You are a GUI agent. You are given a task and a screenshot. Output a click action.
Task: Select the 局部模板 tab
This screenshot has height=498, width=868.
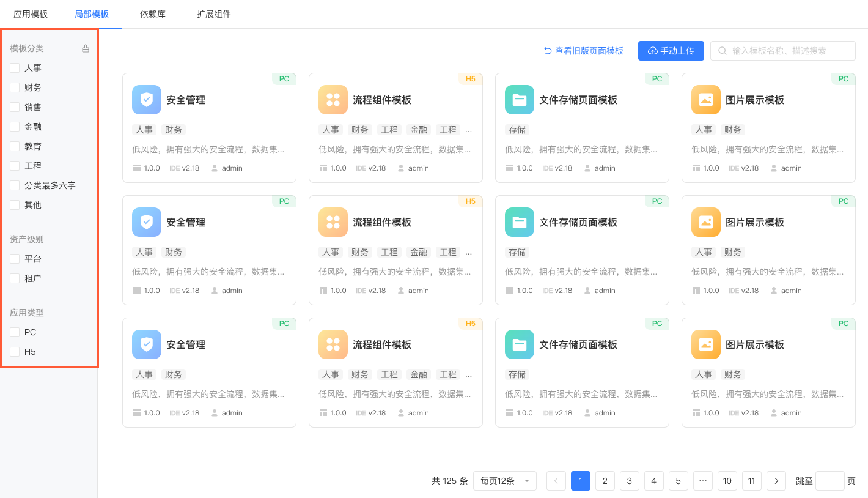click(92, 14)
